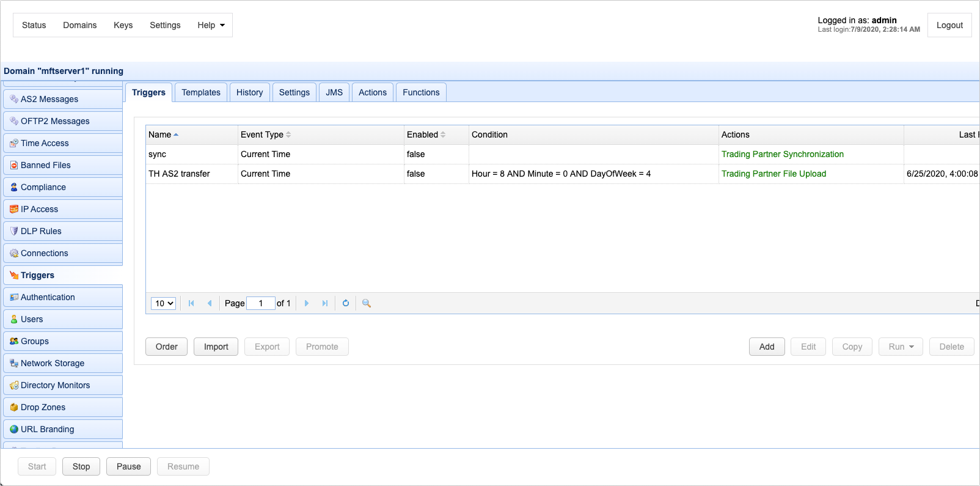
Task: Refresh the triggers grid
Action: pos(346,303)
